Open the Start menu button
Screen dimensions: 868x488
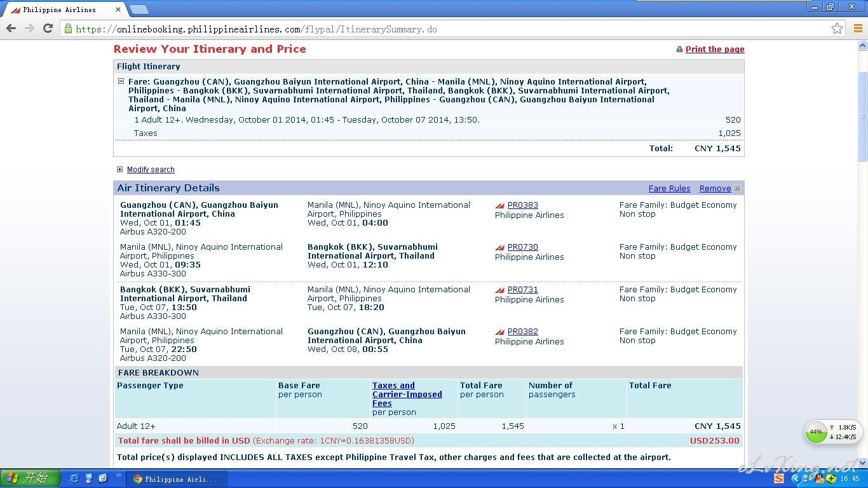coord(31,478)
